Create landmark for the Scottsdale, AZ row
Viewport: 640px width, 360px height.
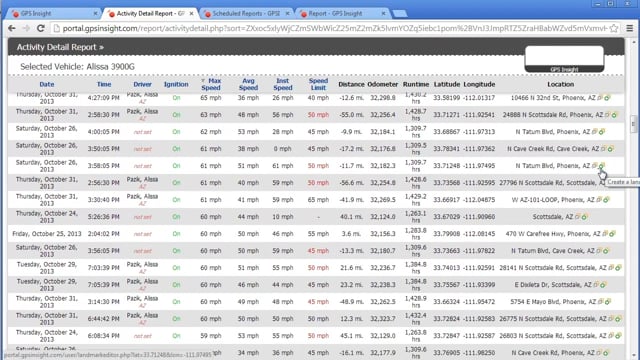point(584,217)
